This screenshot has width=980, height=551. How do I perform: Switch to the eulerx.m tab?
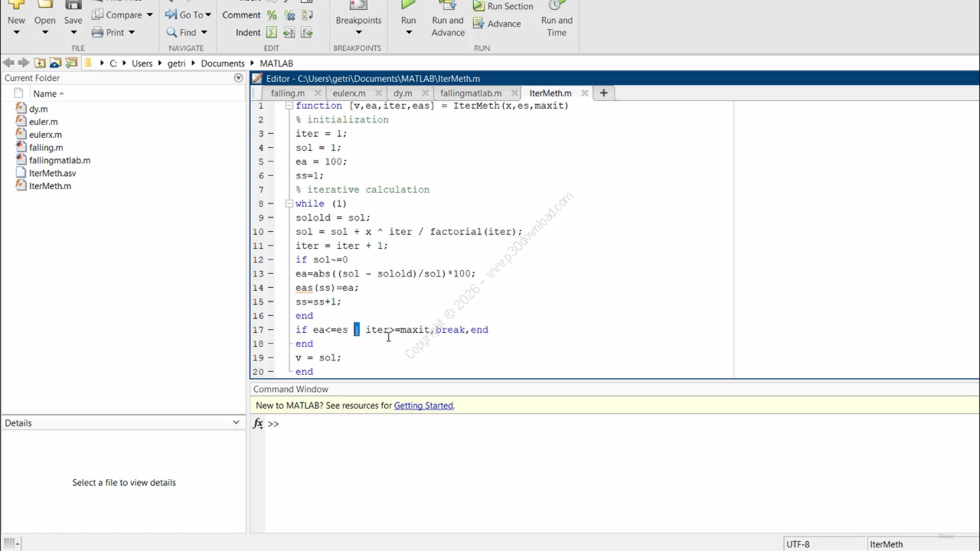pyautogui.click(x=348, y=93)
